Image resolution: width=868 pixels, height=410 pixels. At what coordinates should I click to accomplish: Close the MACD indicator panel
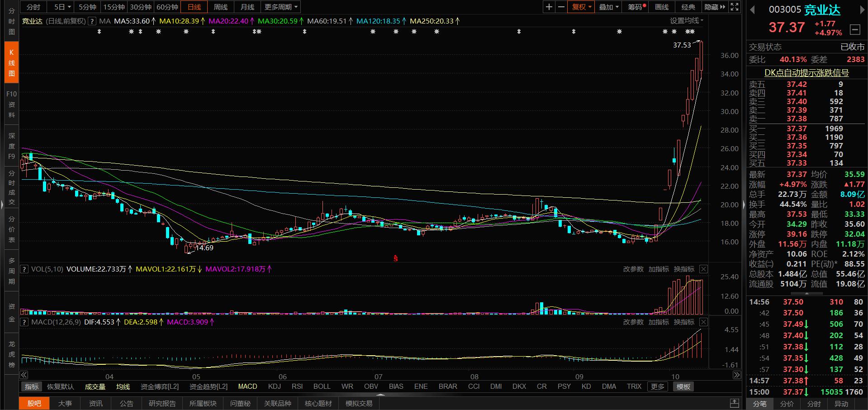tap(703, 322)
